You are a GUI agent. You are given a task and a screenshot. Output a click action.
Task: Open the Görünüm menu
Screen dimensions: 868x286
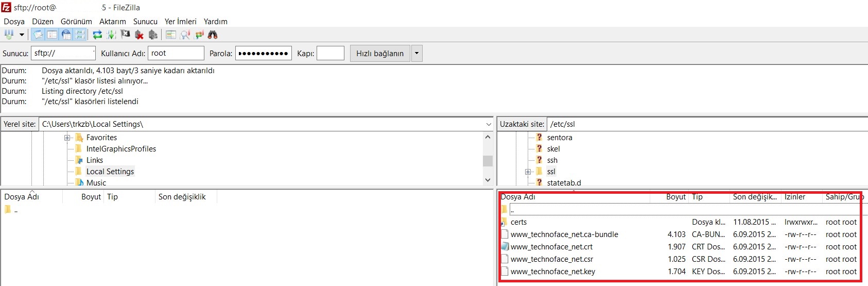(76, 22)
